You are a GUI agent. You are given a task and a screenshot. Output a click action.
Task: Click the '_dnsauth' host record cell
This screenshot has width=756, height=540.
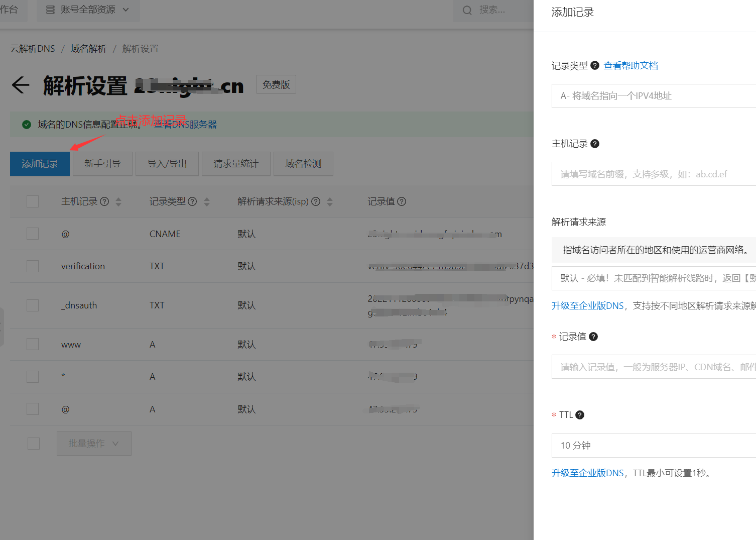click(x=79, y=305)
